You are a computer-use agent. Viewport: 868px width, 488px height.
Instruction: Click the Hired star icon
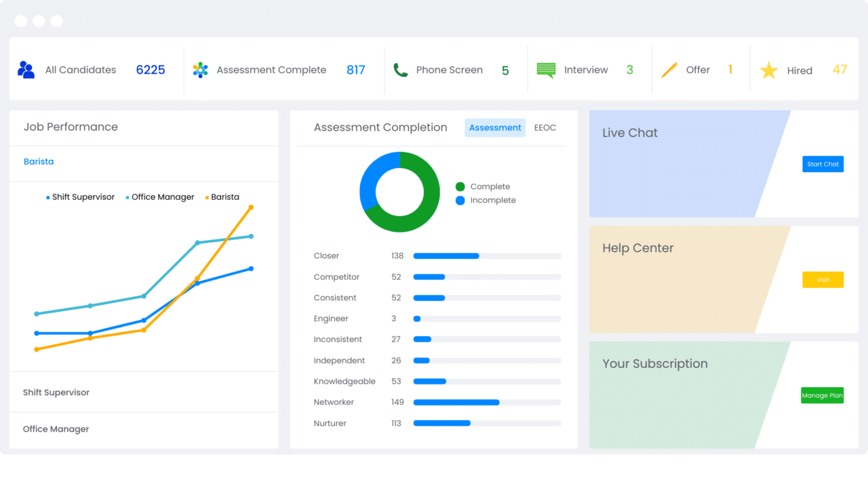pos(768,70)
